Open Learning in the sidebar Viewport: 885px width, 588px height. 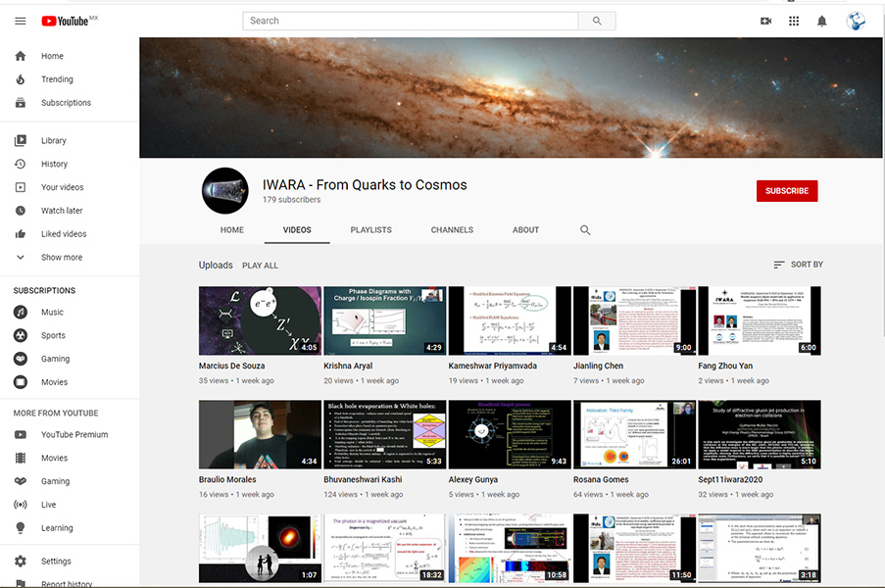point(70,528)
